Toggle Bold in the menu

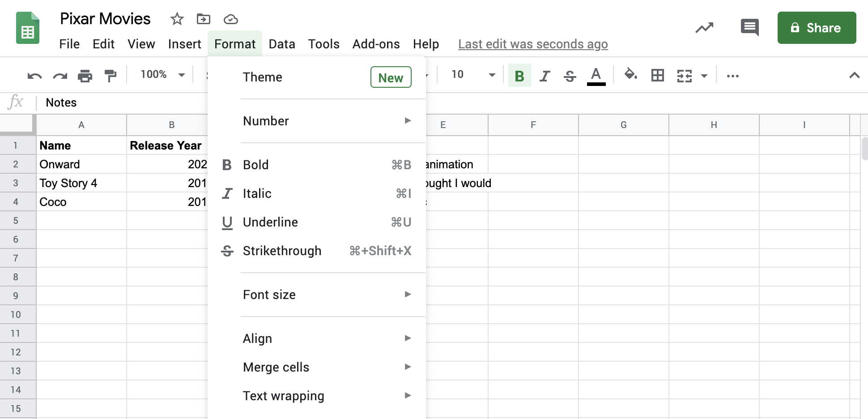[255, 165]
